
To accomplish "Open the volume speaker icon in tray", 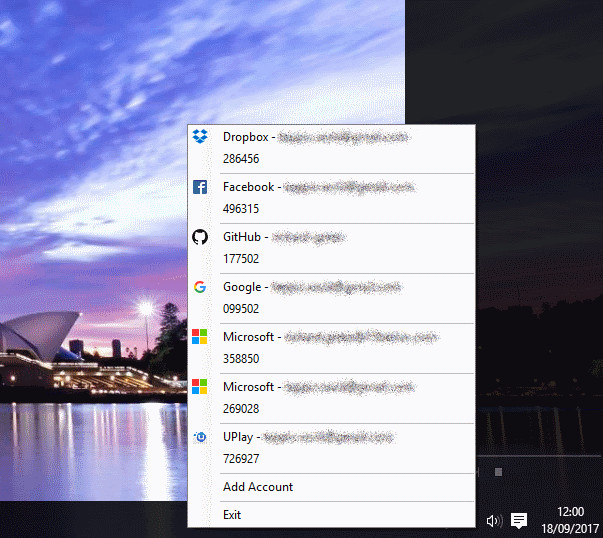I will pos(494,521).
